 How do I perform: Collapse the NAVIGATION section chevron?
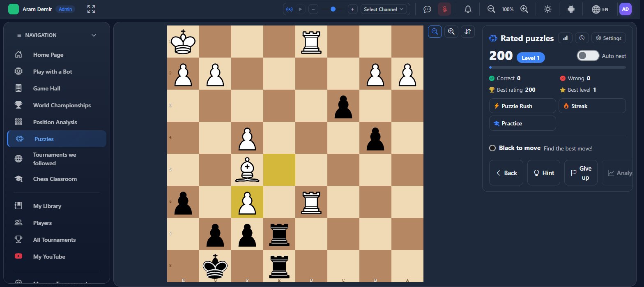(94, 35)
